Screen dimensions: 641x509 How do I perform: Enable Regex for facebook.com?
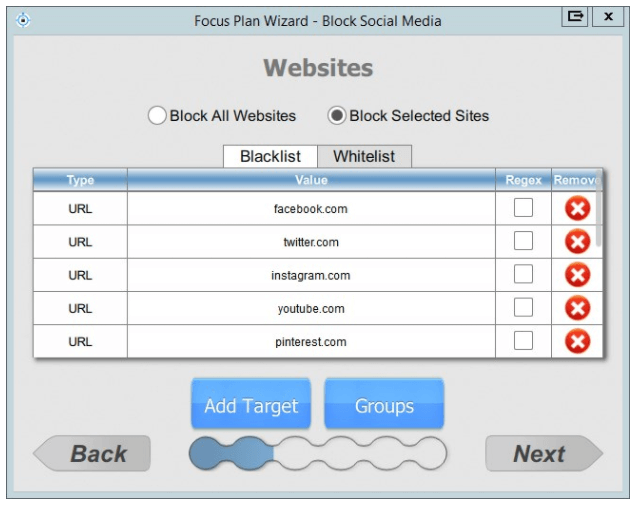click(x=523, y=208)
